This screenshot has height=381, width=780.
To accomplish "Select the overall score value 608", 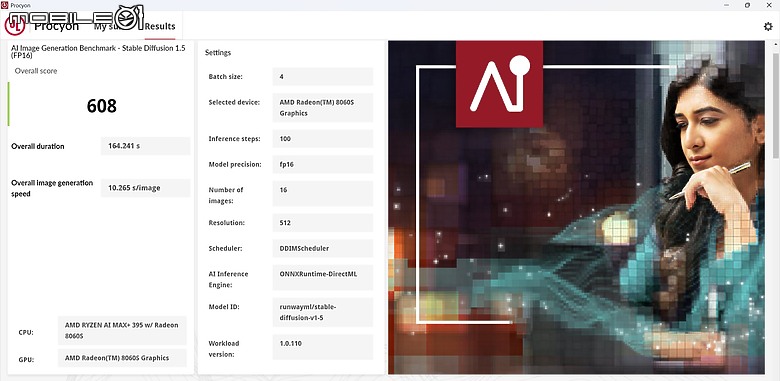I will (101, 105).
